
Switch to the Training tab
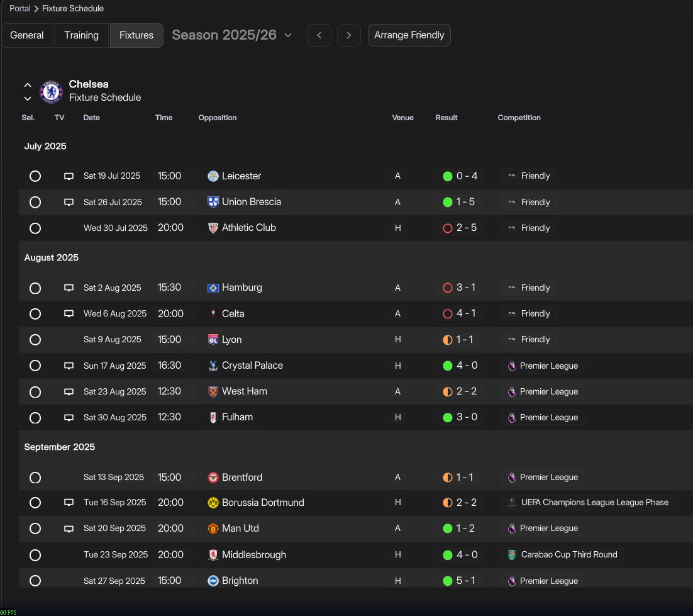pos(81,35)
